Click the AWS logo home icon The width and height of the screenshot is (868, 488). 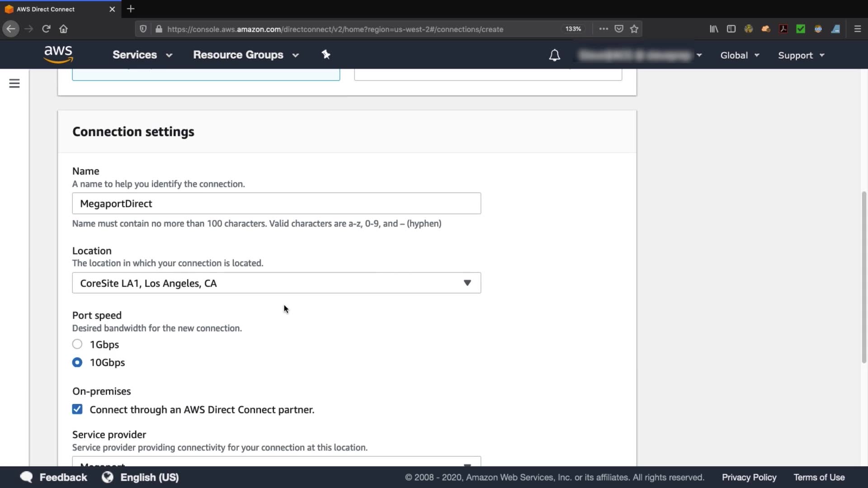pos(58,55)
